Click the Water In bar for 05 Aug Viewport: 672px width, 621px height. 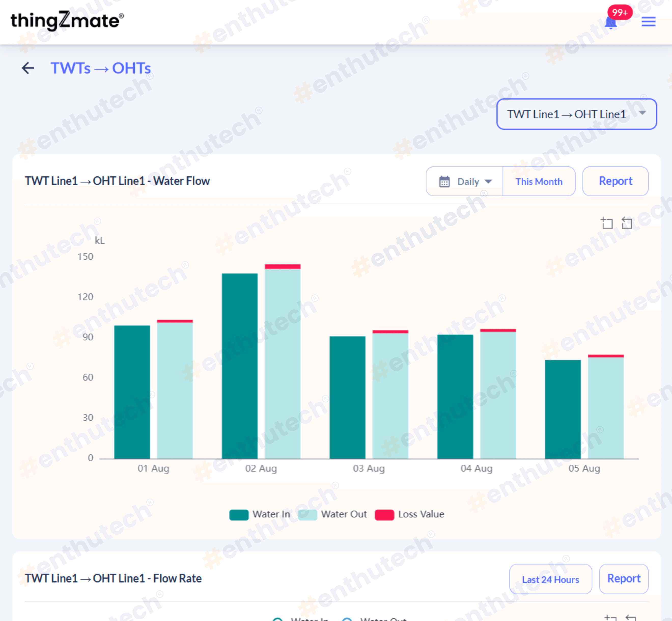563,409
